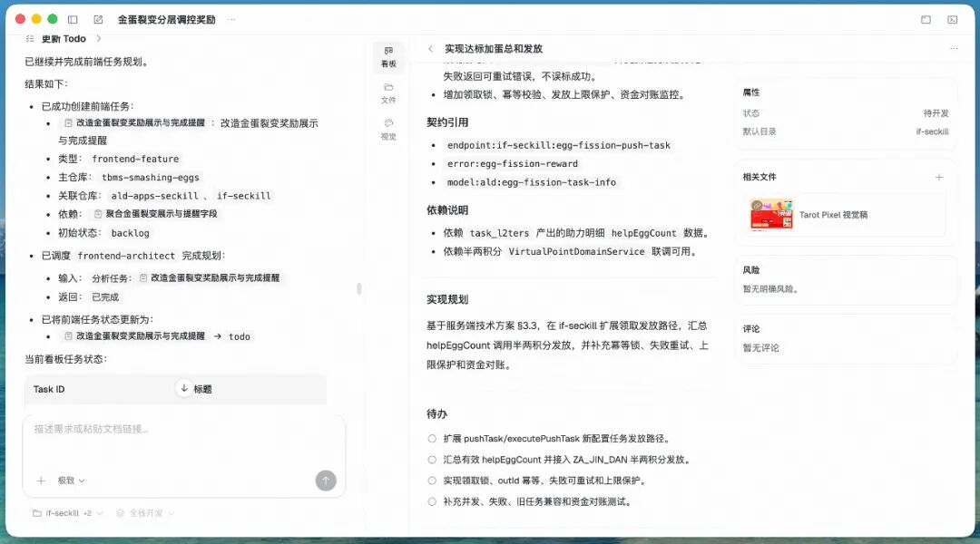Click the 契约引用 section heading
Image resolution: width=980 pixels, height=544 pixels.
(446, 122)
